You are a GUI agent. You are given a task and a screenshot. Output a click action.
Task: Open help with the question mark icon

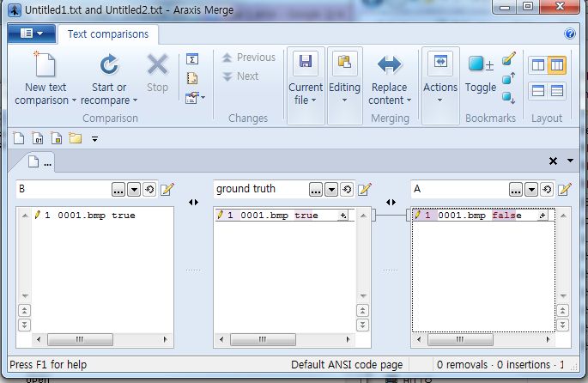570,33
